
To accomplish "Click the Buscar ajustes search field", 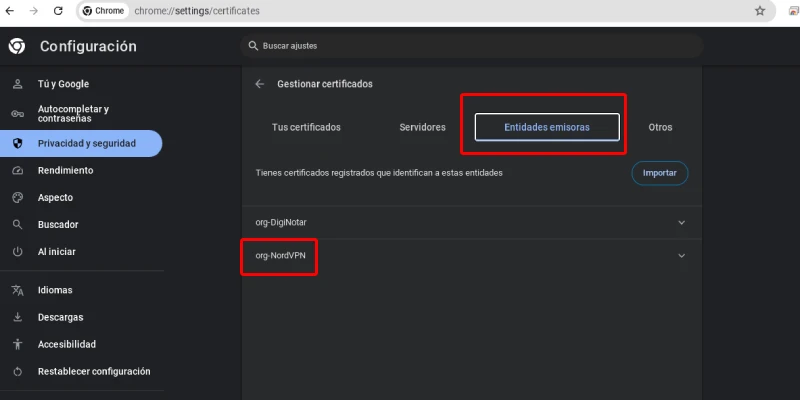I will (471, 46).
